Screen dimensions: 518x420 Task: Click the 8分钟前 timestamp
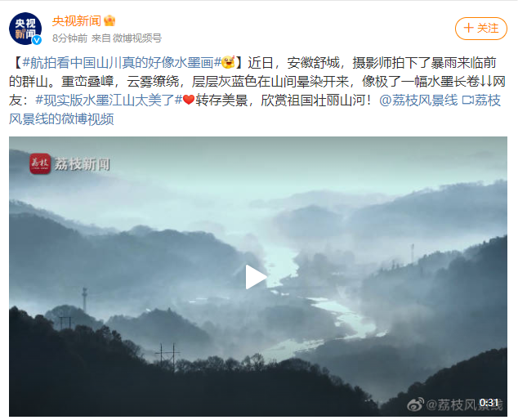[x=69, y=38]
